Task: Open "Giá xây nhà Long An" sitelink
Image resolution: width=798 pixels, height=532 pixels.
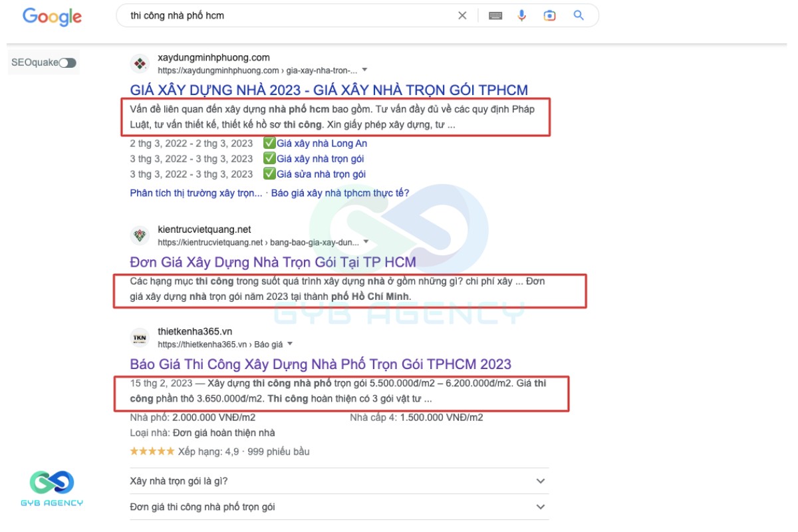Action: 321,144
